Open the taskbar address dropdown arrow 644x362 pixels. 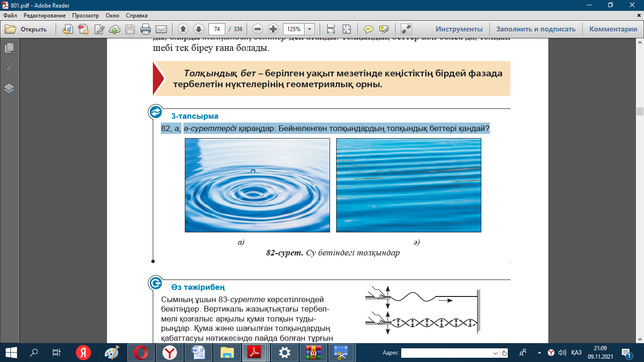pos(495,353)
